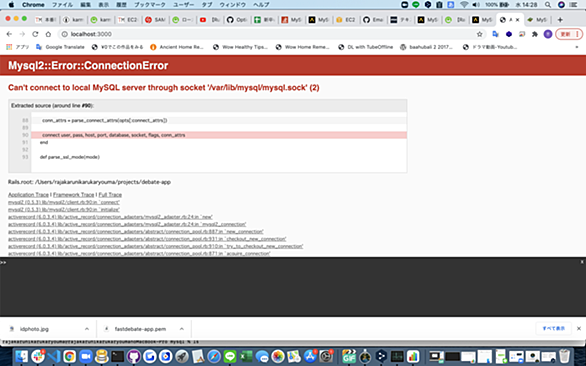Open the Trash in the Dock

coord(564,356)
